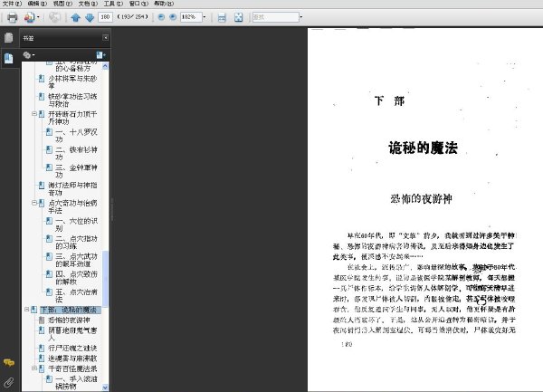
Task: Open the zoom level dropdown arrow
Action: point(205,16)
